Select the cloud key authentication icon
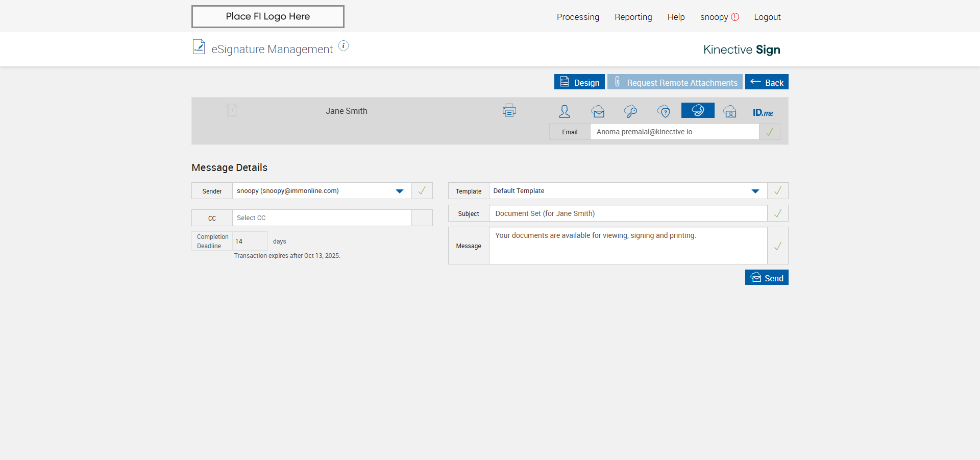Image resolution: width=980 pixels, height=460 pixels. (630, 111)
